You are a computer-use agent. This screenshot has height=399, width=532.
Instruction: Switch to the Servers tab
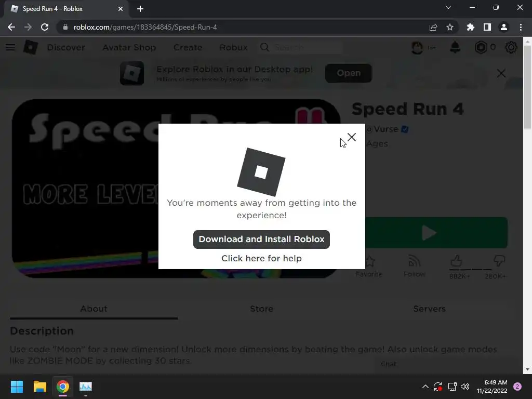(429, 309)
